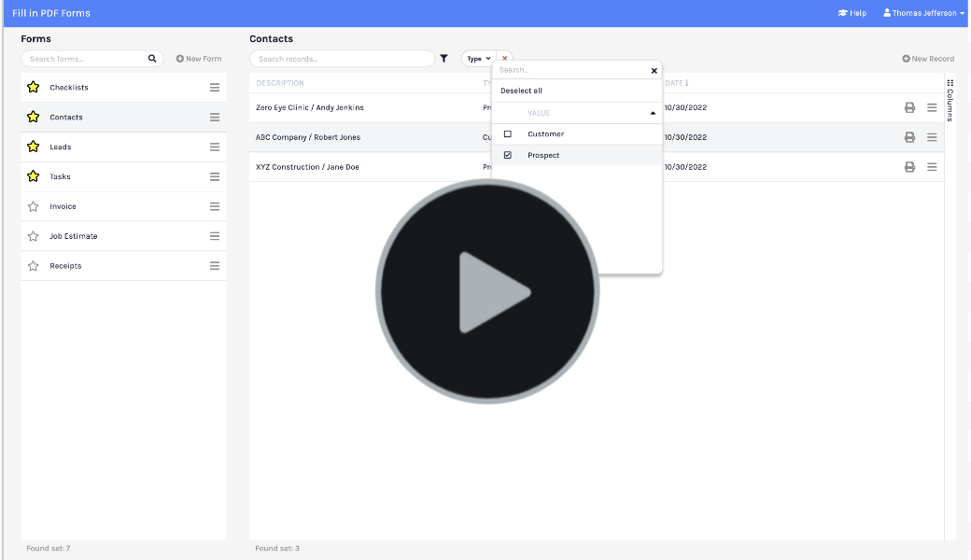Click the filter funnel icon
This screenshot has height=560, width=971.
(x=443, y=59)
